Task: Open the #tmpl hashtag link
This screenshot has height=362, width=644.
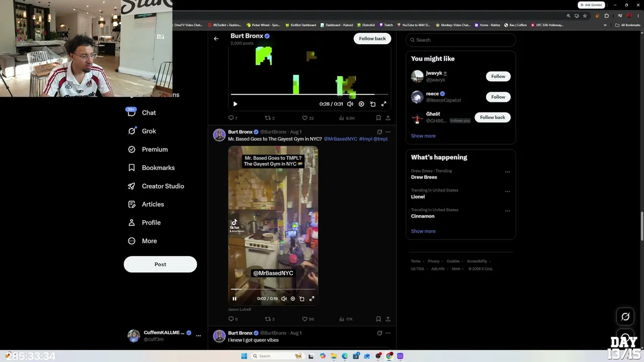Action: coord(366,139)
